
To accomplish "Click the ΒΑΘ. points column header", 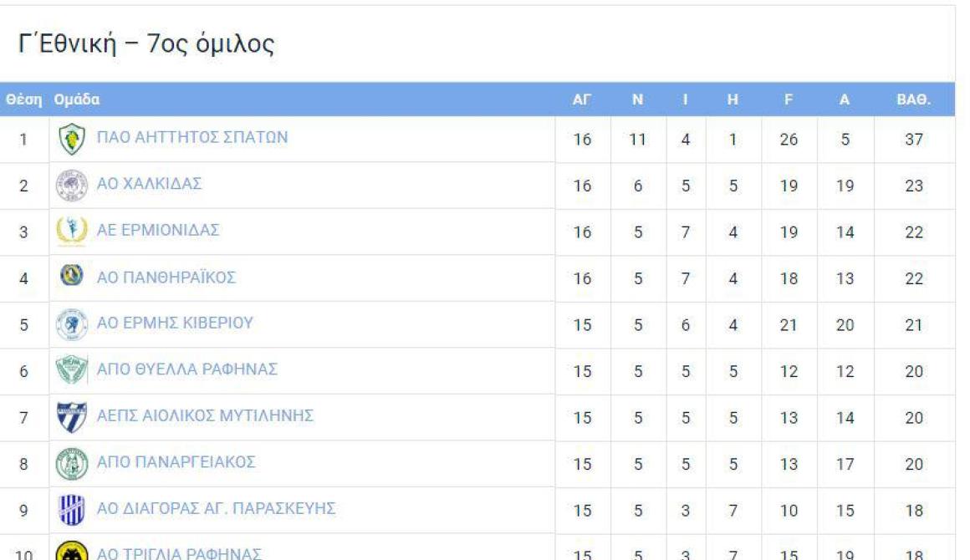I will coord(914,99).
